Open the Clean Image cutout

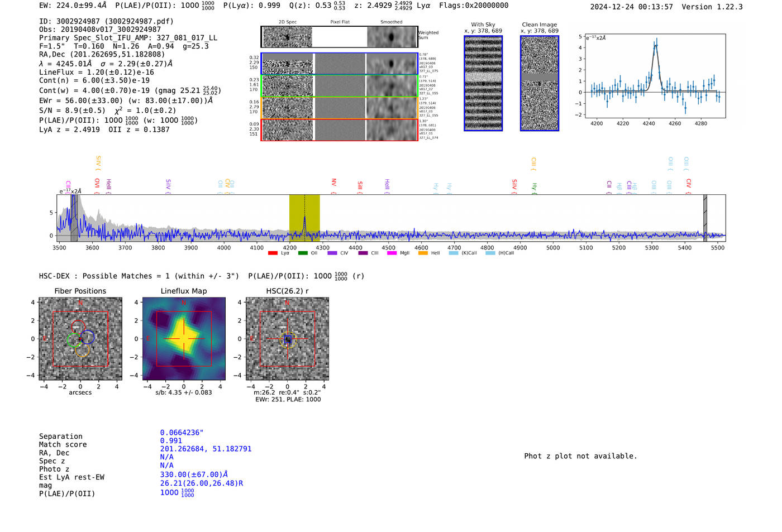point(540,83)
